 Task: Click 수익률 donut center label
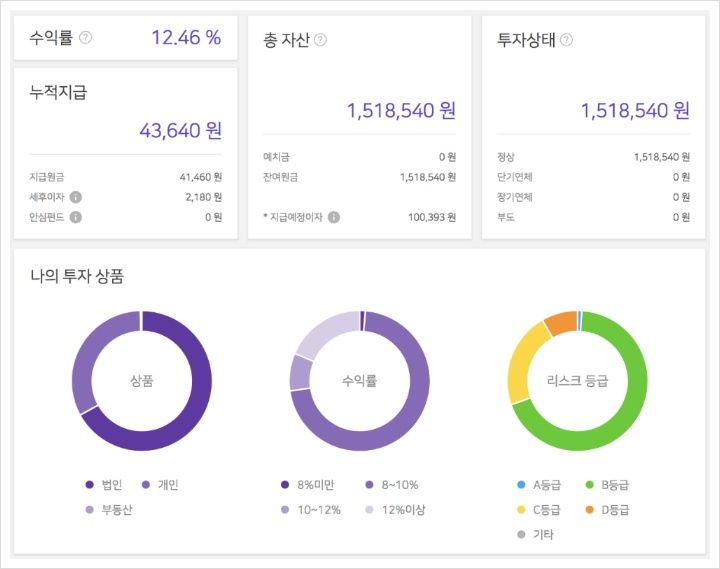coord(360,381)
